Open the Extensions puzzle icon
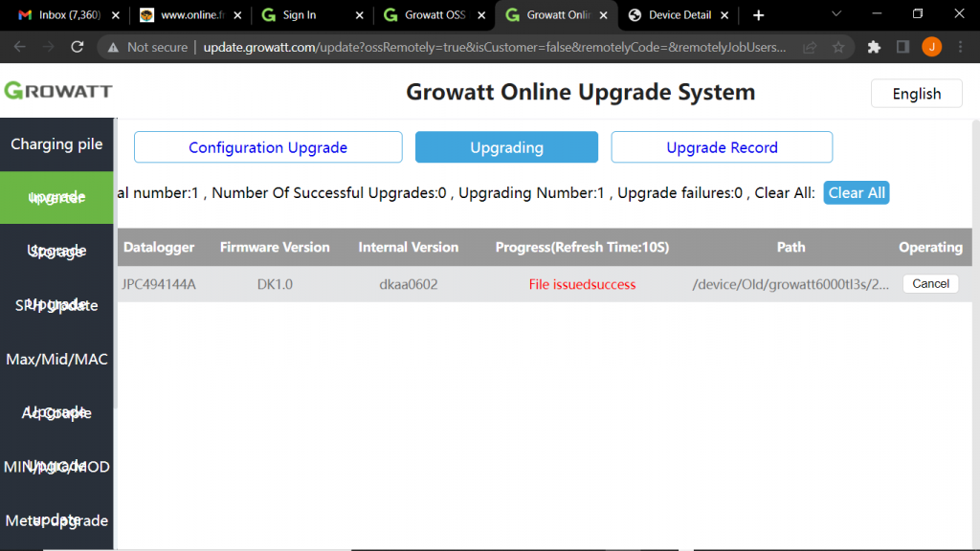This screenshot has width=980, height=551. 874,47
